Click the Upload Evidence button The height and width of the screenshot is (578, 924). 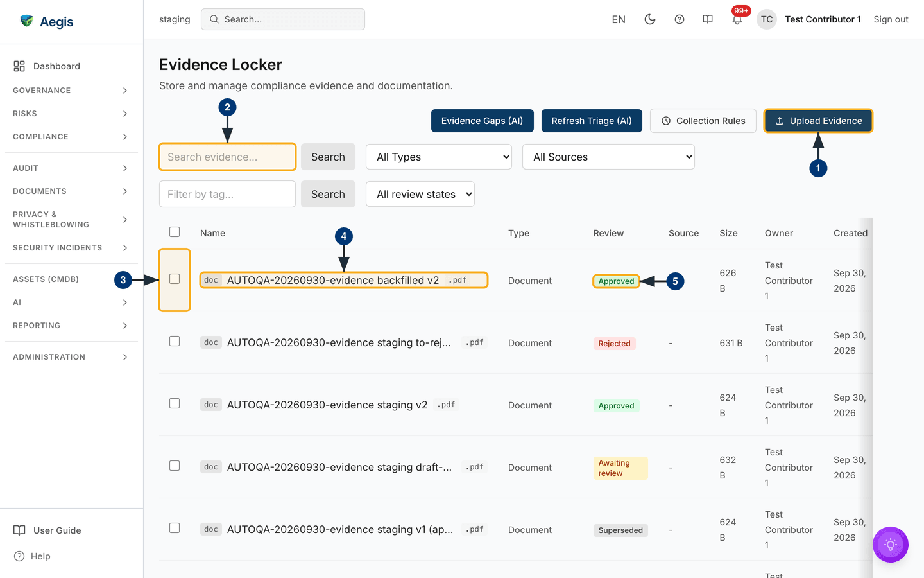tap(818, 121)
